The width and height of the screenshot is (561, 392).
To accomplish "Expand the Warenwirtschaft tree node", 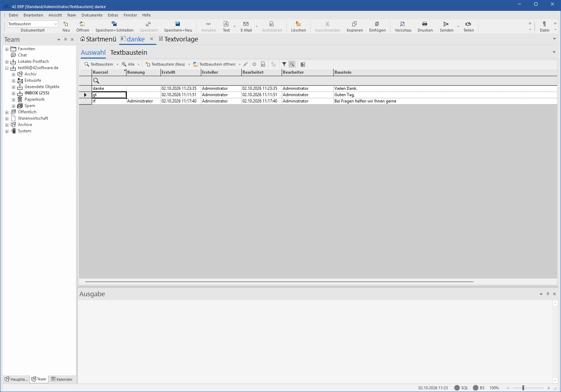I will (7, 119).
